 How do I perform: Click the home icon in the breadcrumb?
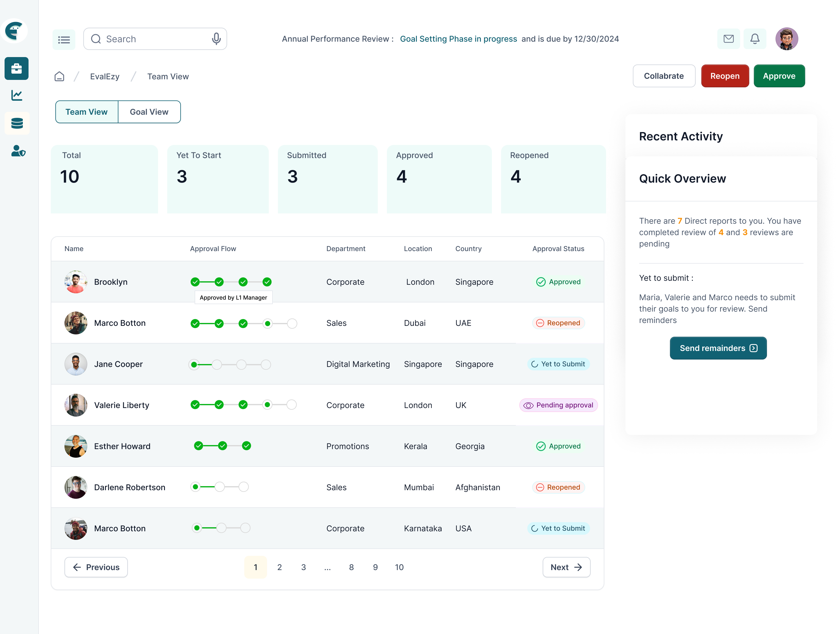click(59, 76)
